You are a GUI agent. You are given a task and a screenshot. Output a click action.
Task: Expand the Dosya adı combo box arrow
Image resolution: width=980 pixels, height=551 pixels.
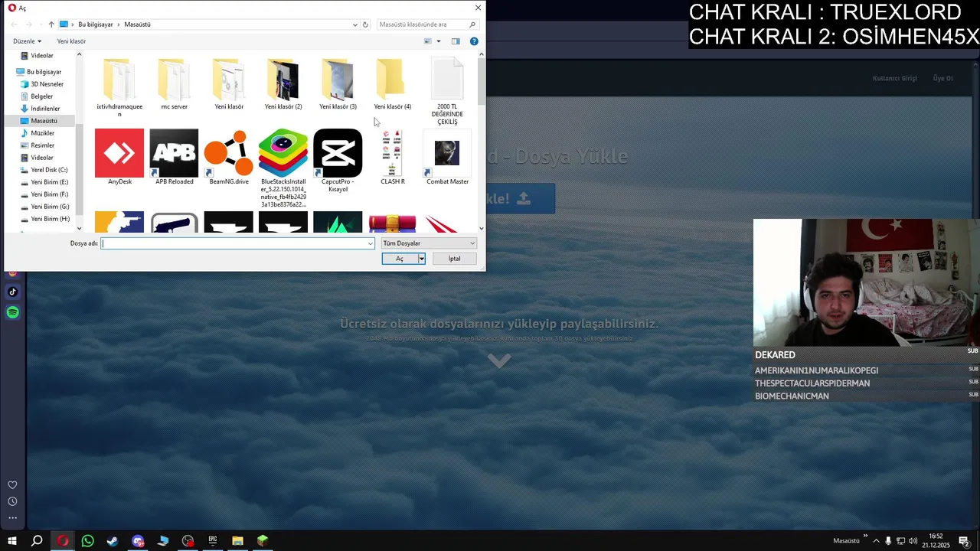tap(370, 243)
